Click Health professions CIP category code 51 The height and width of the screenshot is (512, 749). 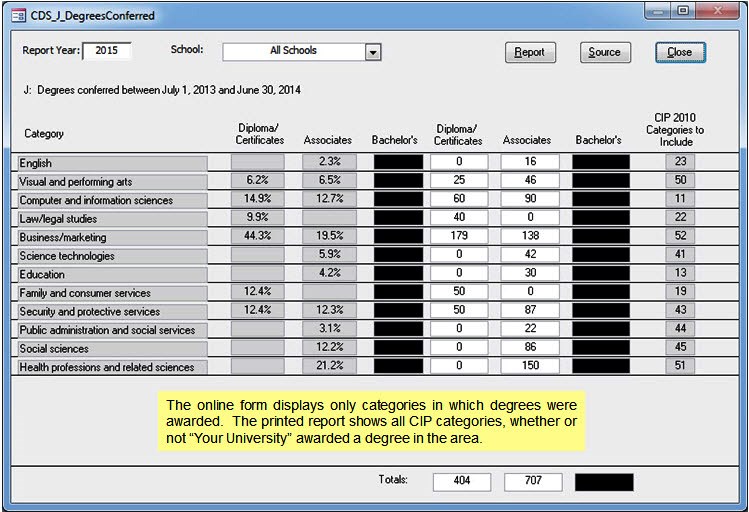[x=680, y=366]
